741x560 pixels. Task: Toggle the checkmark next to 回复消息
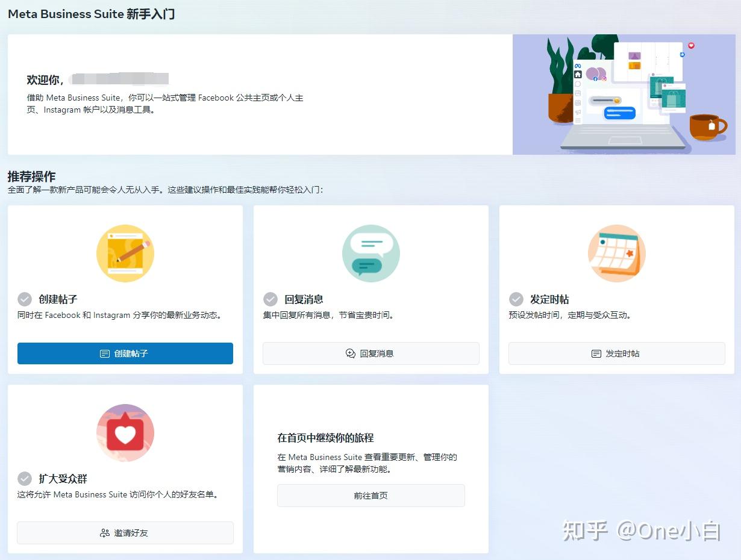[270, 299]
